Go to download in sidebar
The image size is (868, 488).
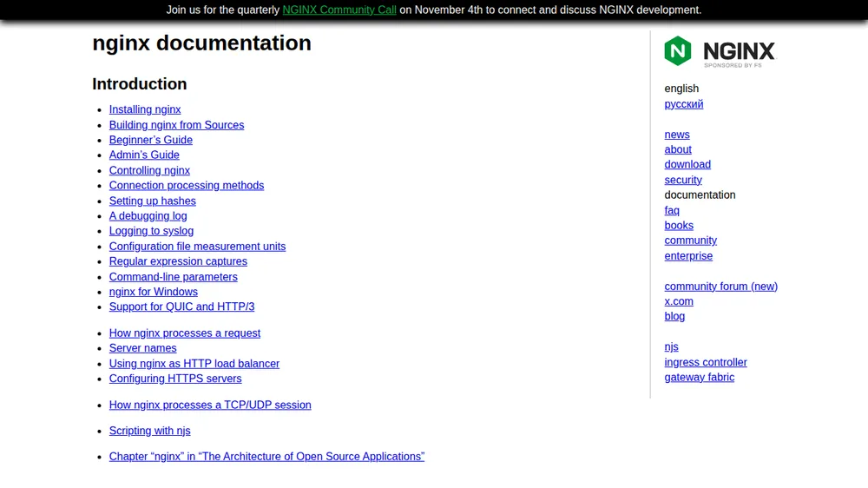[x=687, y=164]
